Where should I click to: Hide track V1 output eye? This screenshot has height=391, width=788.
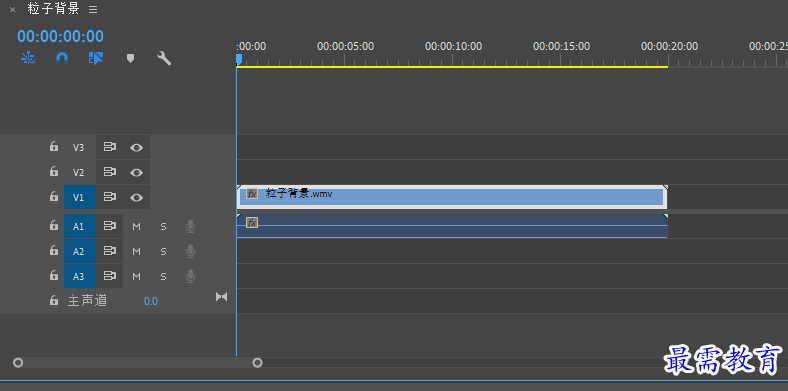pos(136,198)
